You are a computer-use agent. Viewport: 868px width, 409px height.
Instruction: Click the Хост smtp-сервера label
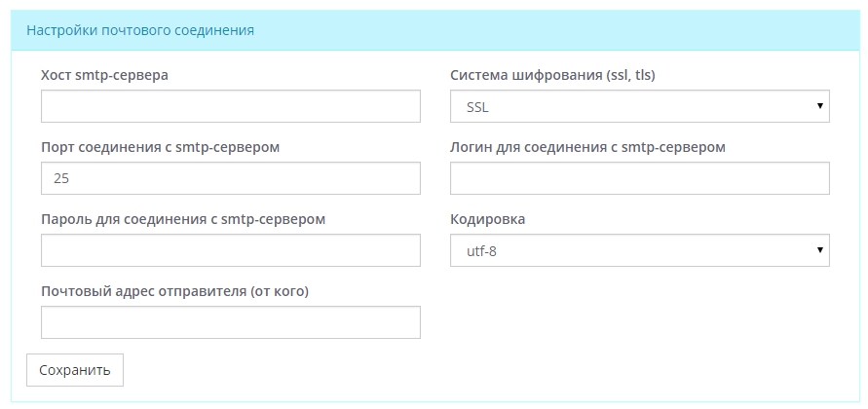(x=104, y=75)
